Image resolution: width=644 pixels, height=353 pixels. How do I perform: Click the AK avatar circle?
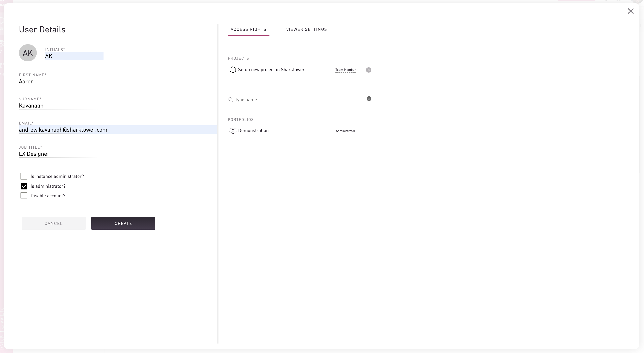[x=28, y=53]
